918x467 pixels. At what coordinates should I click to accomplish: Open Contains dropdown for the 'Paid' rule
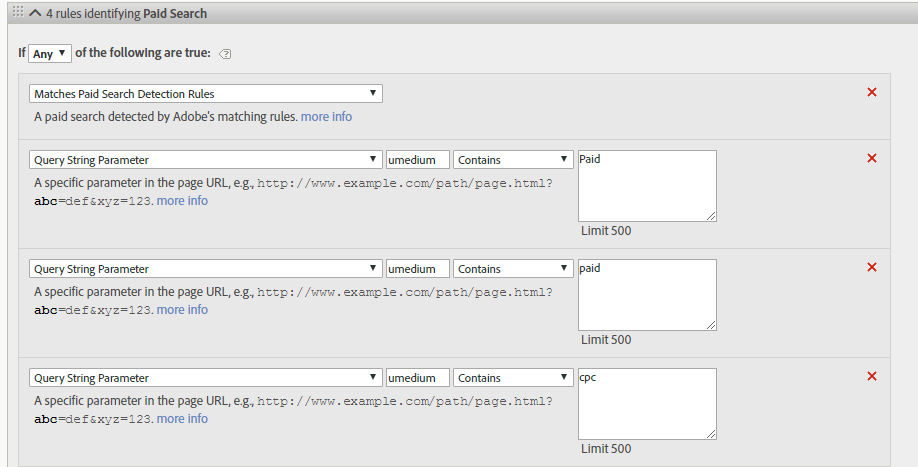[x=512, y=160]
